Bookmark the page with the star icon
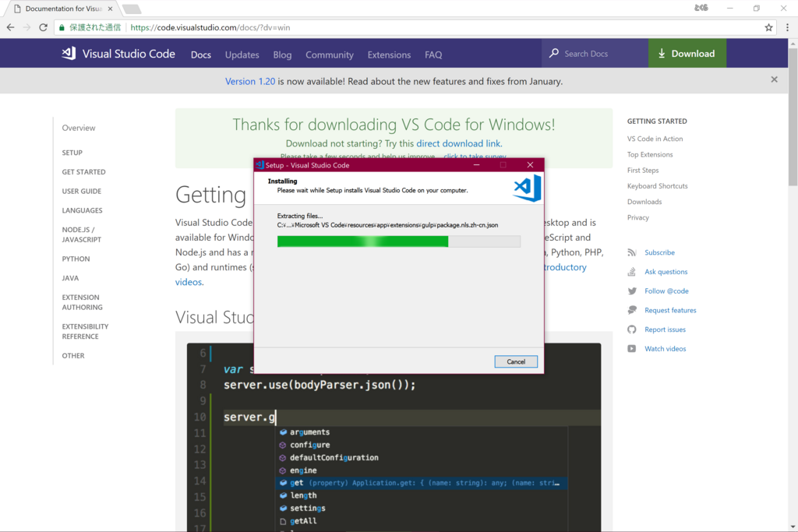This screenshot has height=532, width=798. click(x=768, y=27)
